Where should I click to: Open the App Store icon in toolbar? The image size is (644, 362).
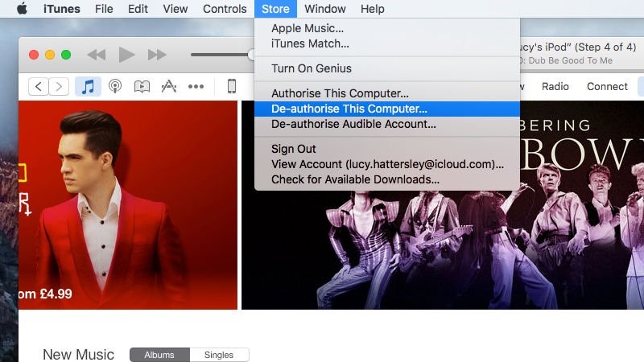[169, 86]
